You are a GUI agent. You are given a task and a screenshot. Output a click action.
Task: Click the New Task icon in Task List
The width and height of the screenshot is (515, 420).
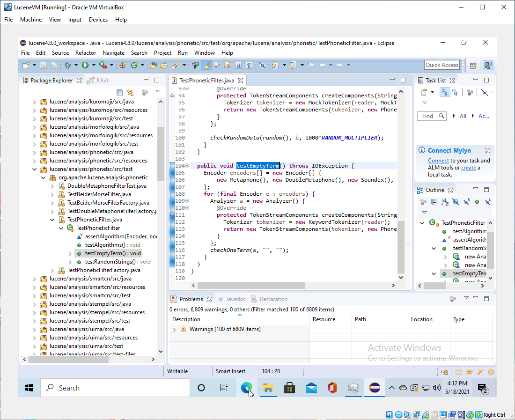(x=424, y=92)
